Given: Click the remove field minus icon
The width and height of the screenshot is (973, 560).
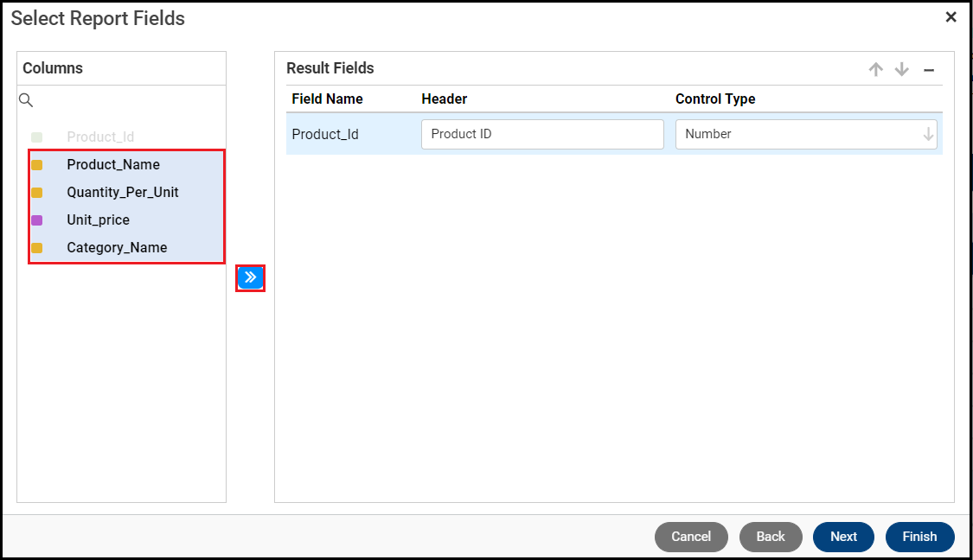Looking at the screenshot, I should [x=929, y=70].
